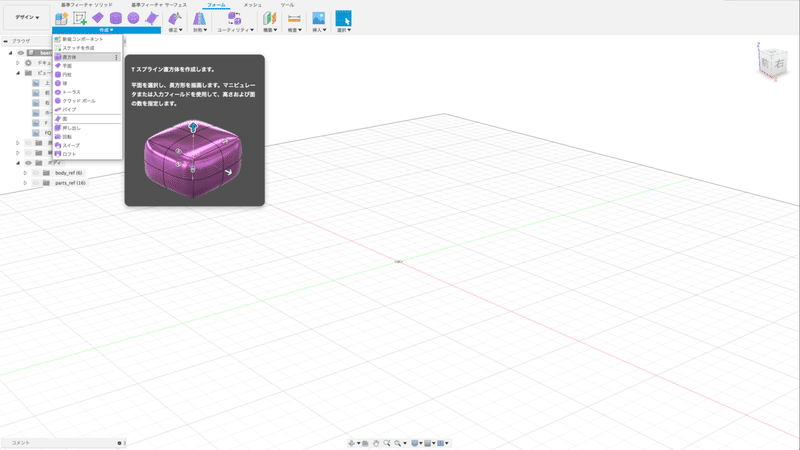Viewport: 800px width, 450px height.
Task: Choose 新規コンポーネント from the create menu
Action: (x=87, y=39)
